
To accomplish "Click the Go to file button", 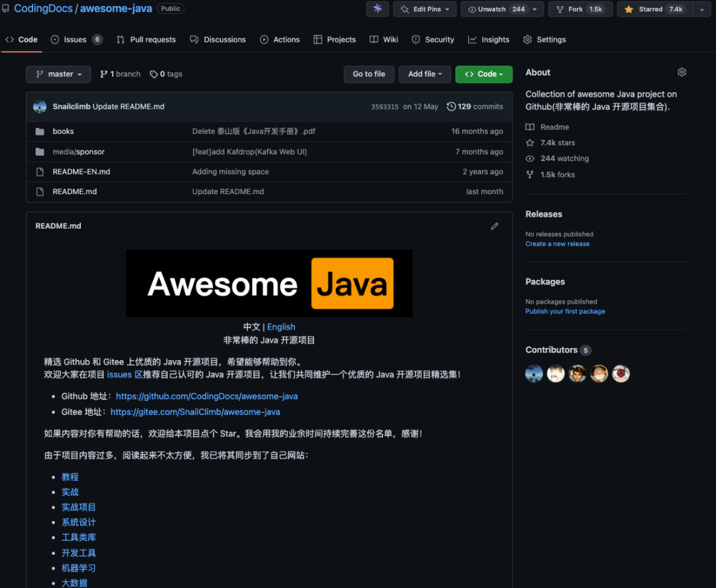I will click(x=369, y=74).
